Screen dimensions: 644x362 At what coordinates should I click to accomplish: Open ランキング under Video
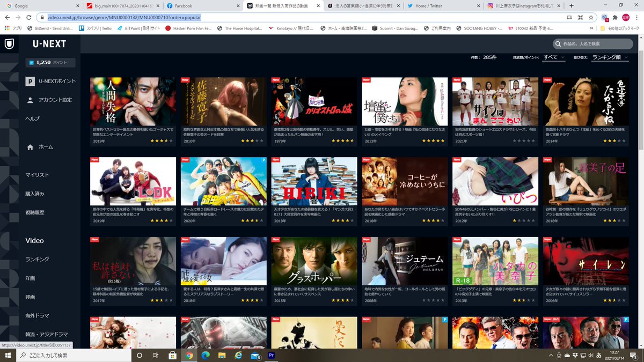pos(37,259)
